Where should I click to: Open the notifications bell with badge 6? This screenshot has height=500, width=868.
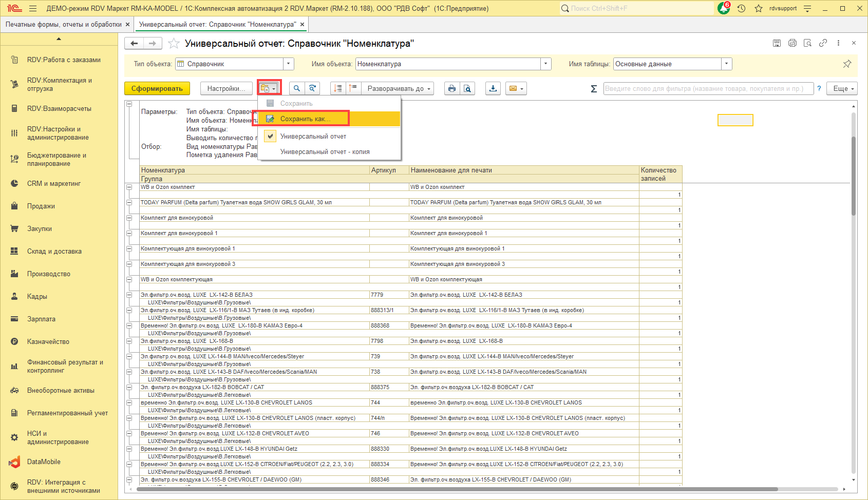tap(724, 9)
